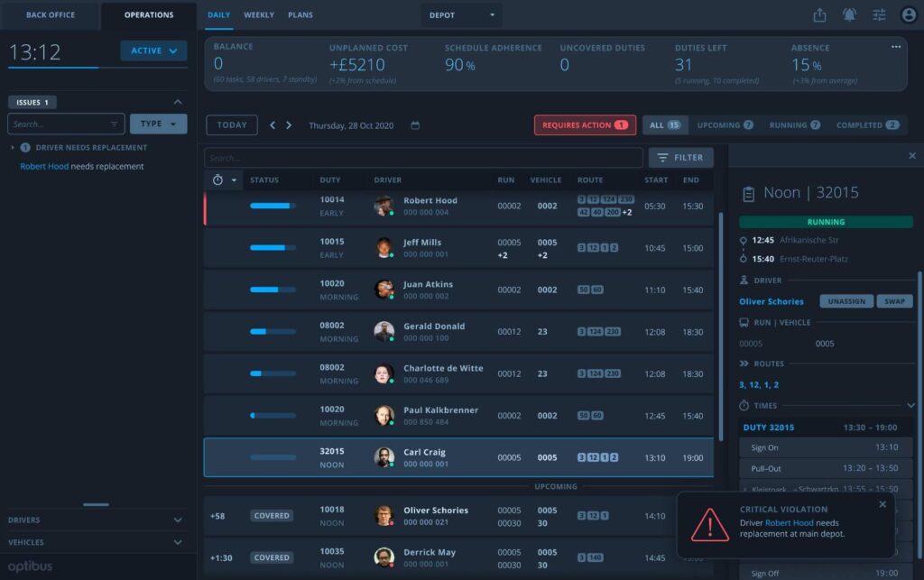Viewport: 924px width, 580px height.
Task: Open Robert Hood link in issues list
Action: pyautogui.click(x=44, y=167)
